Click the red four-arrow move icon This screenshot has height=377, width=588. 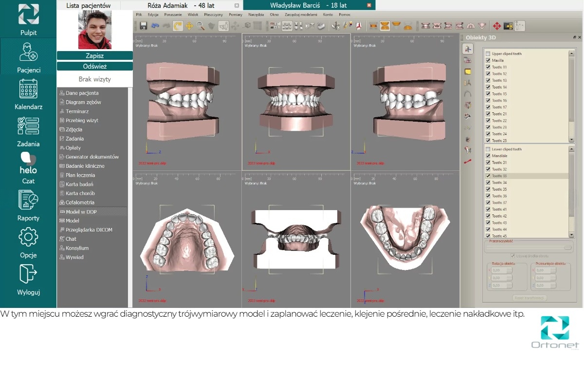tap(496, 26)
